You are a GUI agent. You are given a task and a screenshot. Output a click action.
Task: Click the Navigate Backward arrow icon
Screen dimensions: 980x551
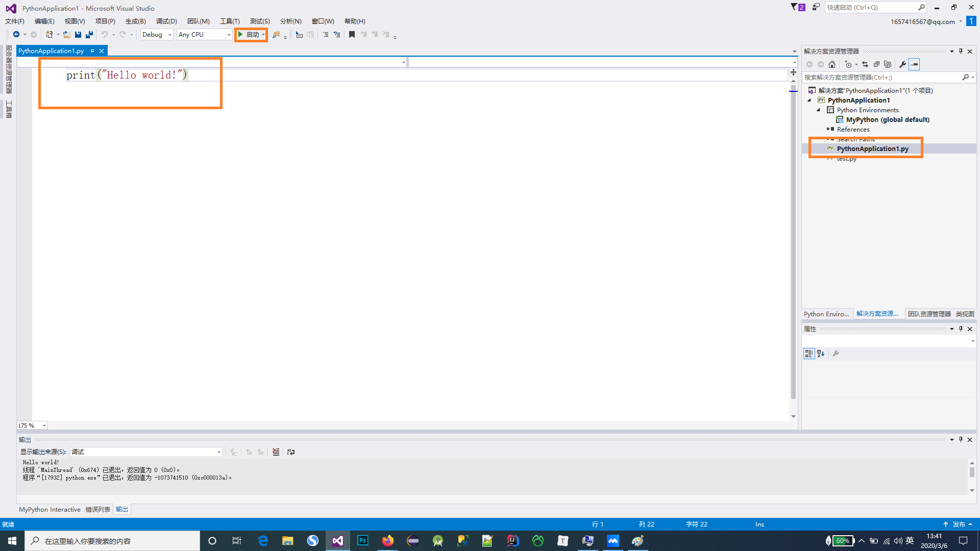coord(16,35)
